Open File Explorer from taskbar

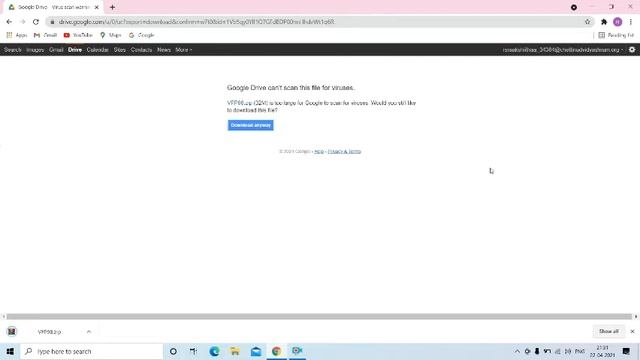[x=235, y=351]
